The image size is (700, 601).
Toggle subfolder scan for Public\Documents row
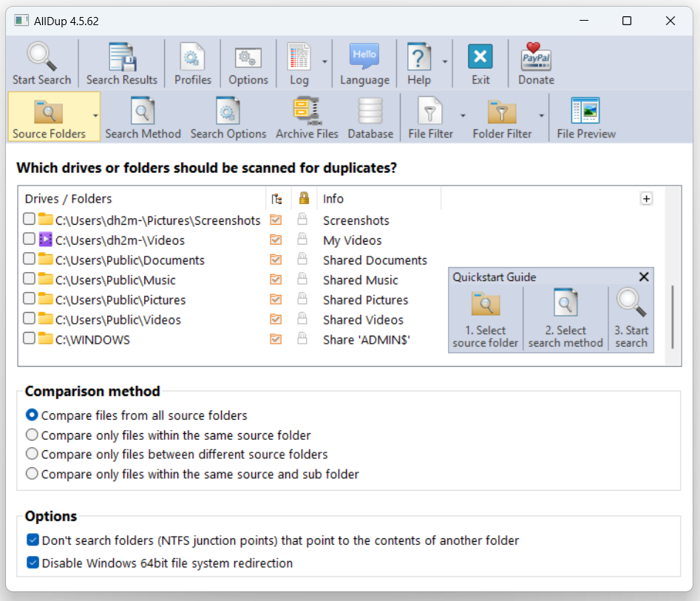tap(276, 259)
